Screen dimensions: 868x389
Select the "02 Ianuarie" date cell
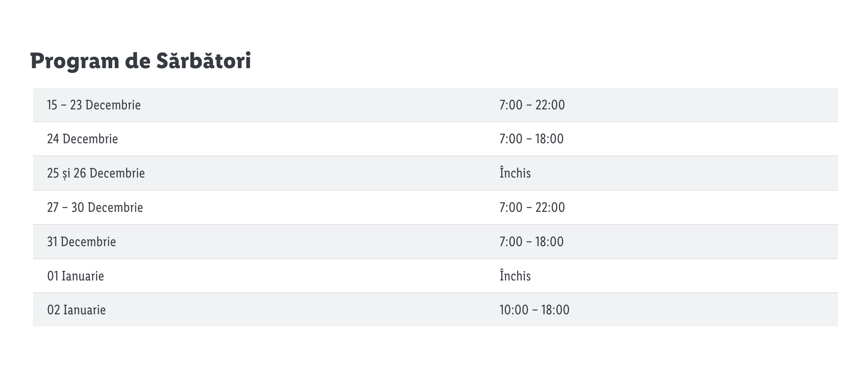click(76, 310)
